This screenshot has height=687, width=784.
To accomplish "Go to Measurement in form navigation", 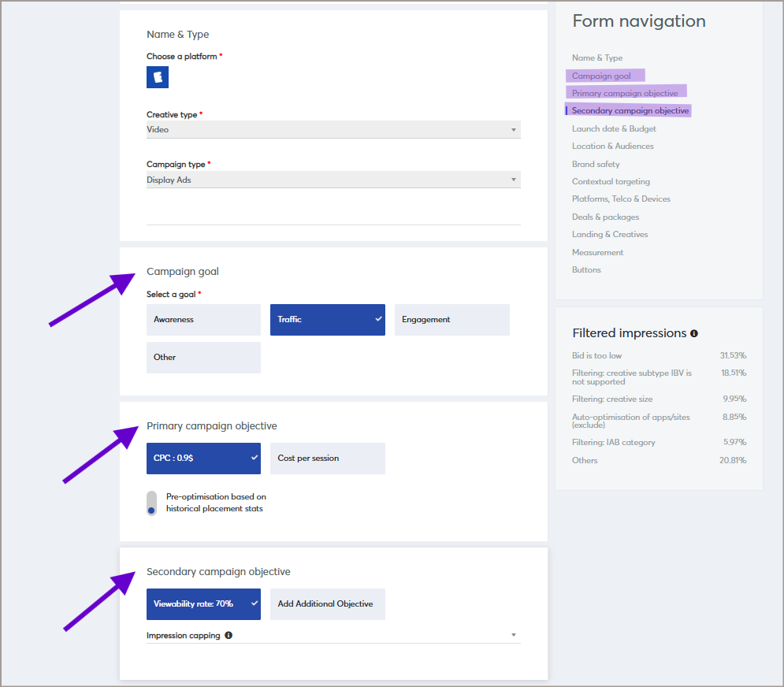I will pyautogui.click(x=597, y=252).
